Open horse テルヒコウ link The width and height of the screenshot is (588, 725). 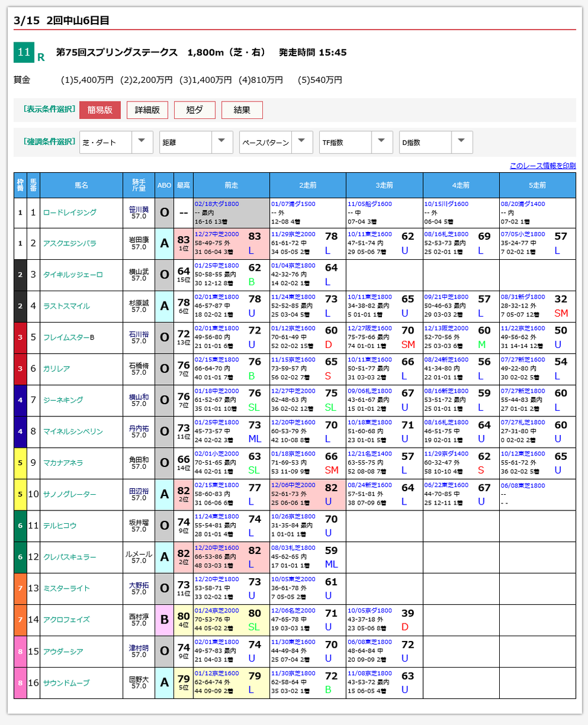click(x=60, y=526)
